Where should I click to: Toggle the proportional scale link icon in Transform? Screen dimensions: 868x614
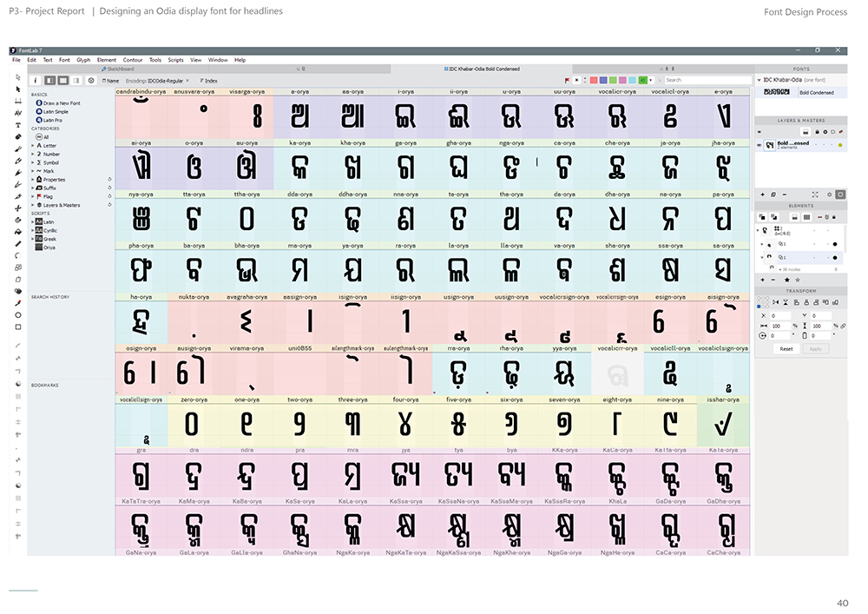[x=843, y=326]
